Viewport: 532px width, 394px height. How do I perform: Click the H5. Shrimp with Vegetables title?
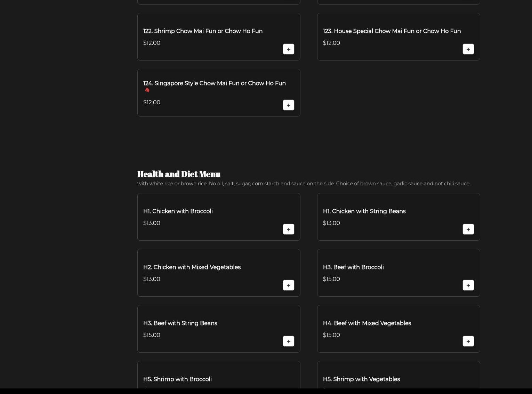point(362,379)
